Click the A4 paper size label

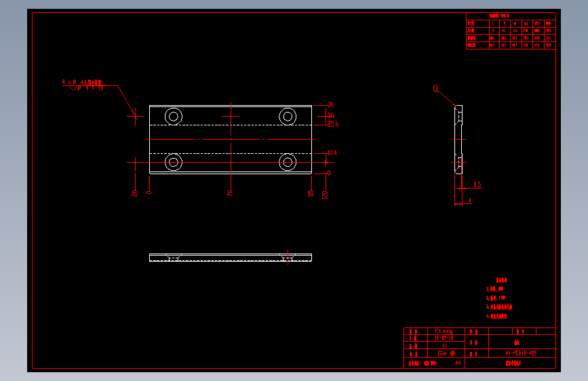[458, 363]
